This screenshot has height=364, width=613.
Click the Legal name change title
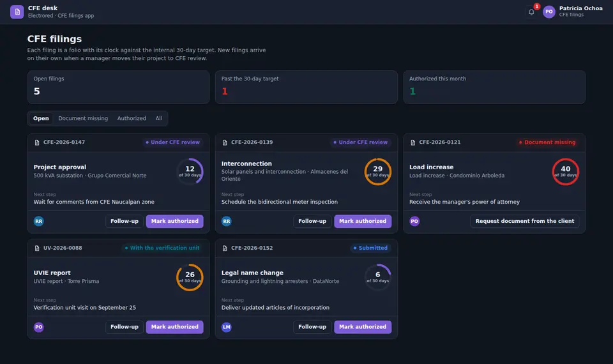coord(252,273)
